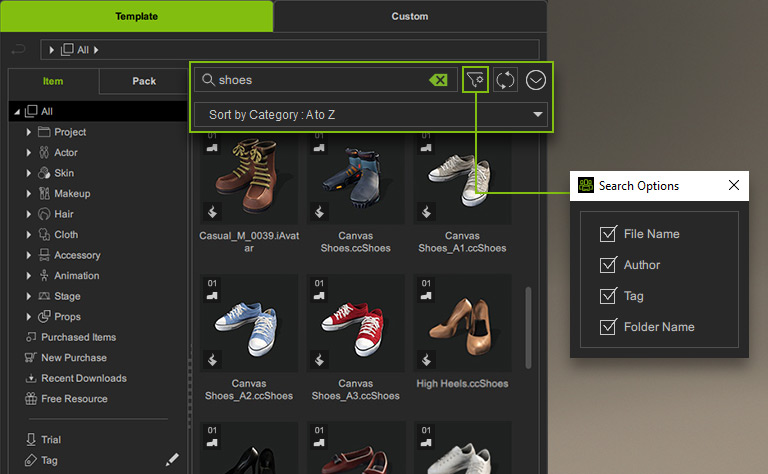Viewport: 768px width, 474px height.
Task: Expand the Skin tree node
Action: [x=28, y=173]
